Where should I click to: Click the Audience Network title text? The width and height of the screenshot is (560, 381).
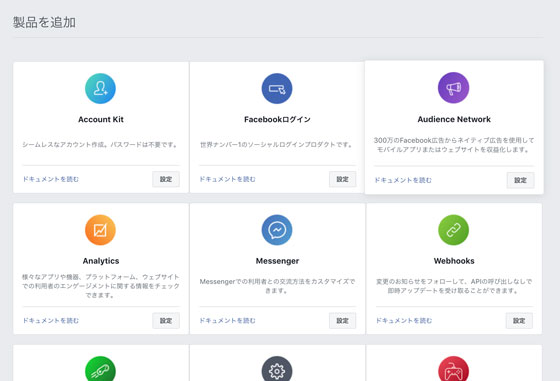click(x=454, y=119)
